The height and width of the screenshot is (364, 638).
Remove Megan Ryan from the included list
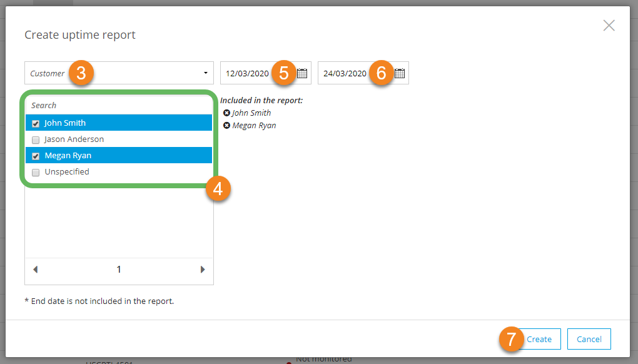pos(226,126)
